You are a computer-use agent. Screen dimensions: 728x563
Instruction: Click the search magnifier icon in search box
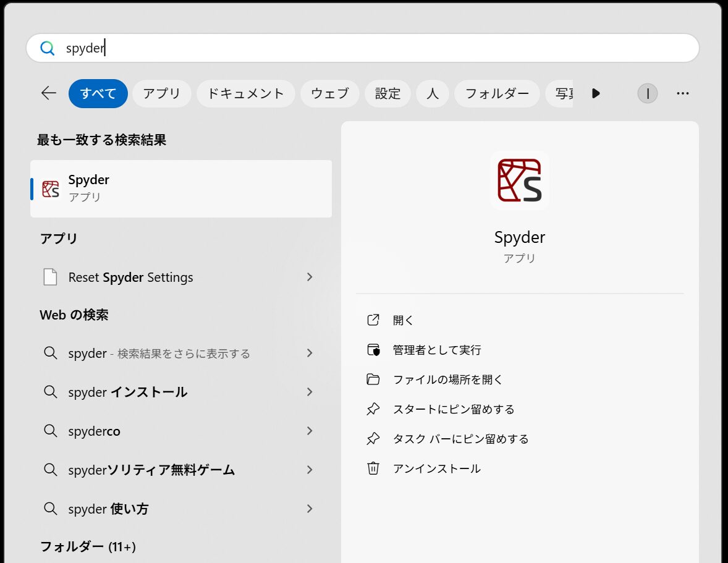point(48,48)
